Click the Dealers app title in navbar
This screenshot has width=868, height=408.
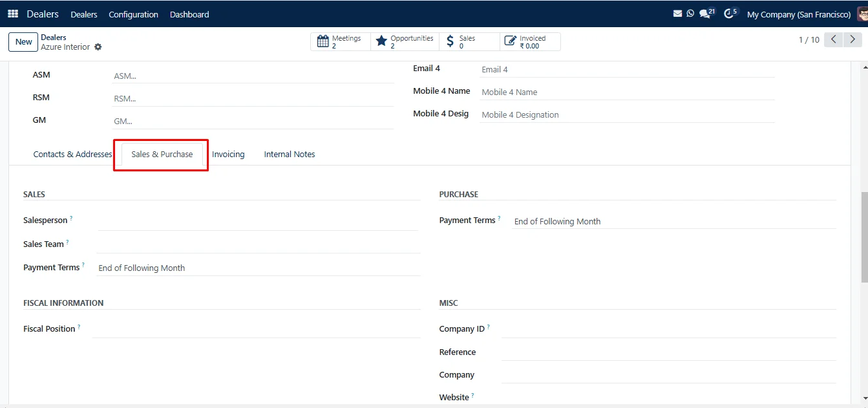pyautogui.click(x=43, y=14)
